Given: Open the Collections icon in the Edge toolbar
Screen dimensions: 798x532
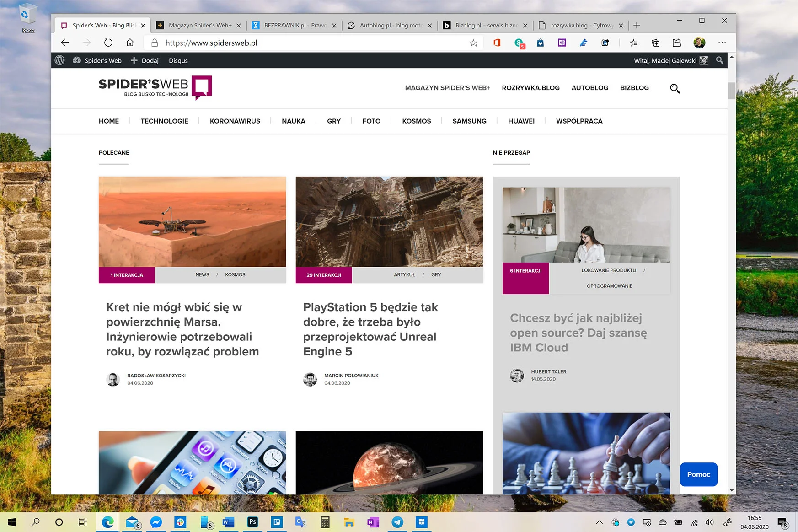Looking at the screenshot, I should pos(655,43).
